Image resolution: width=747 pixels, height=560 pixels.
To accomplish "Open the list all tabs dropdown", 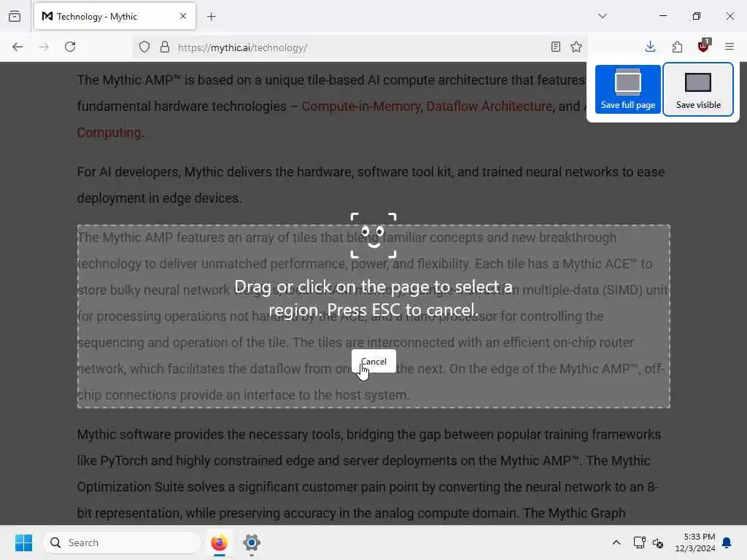I will tap(603, 16).
